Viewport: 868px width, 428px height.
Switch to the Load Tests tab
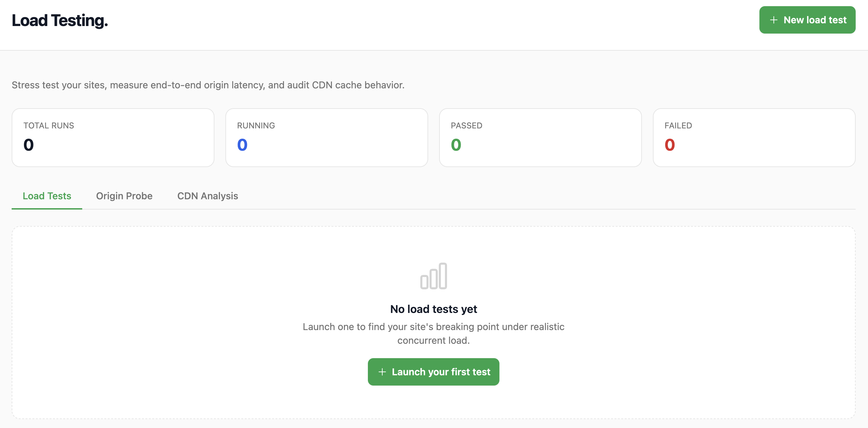(47, 196)
